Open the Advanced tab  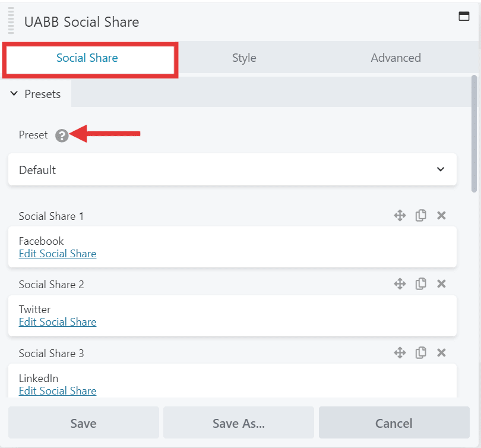point(395,58)
